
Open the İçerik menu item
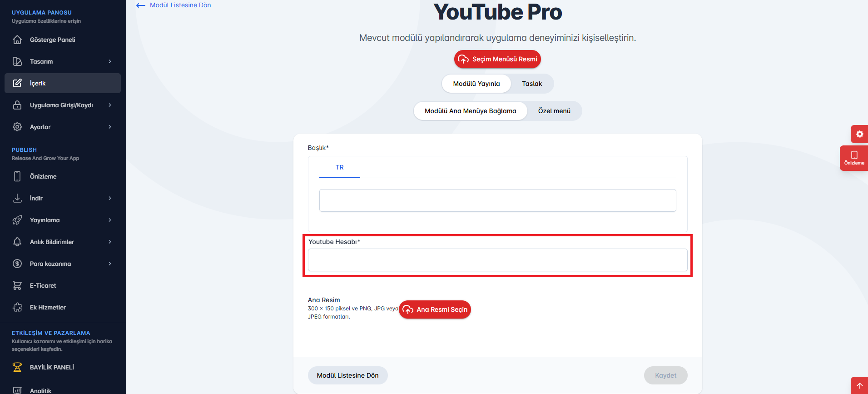point(63,83)
